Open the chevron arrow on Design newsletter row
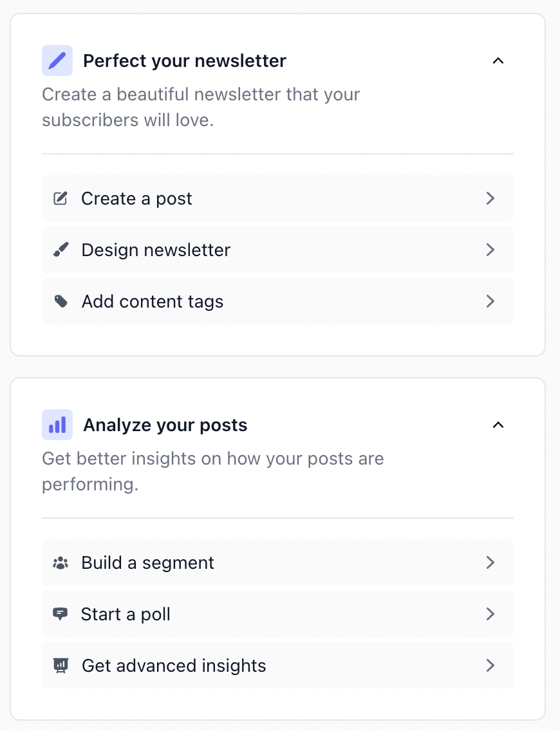 click(x=490, y=250)
